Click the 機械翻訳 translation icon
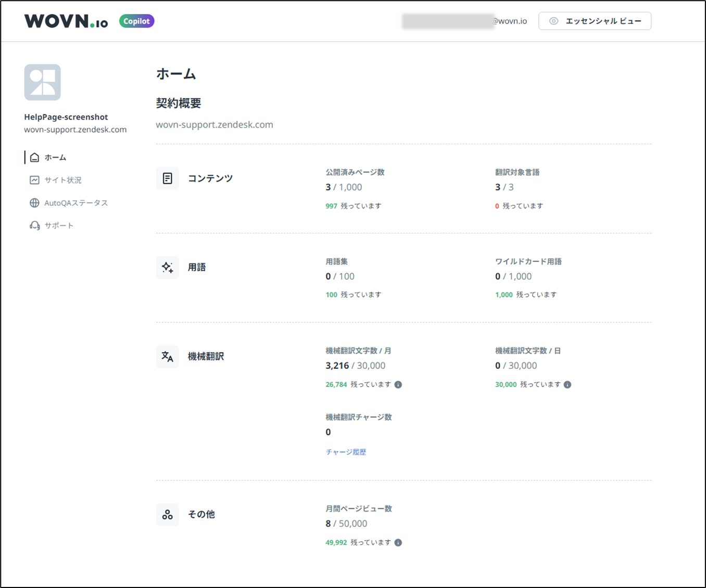 tap(167, 357)
